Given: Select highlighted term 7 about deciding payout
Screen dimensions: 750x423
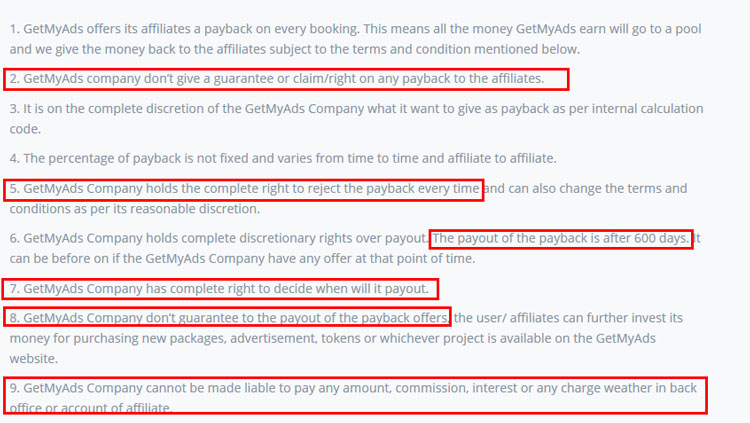Looking at the screenshot, I should [221, 289].
